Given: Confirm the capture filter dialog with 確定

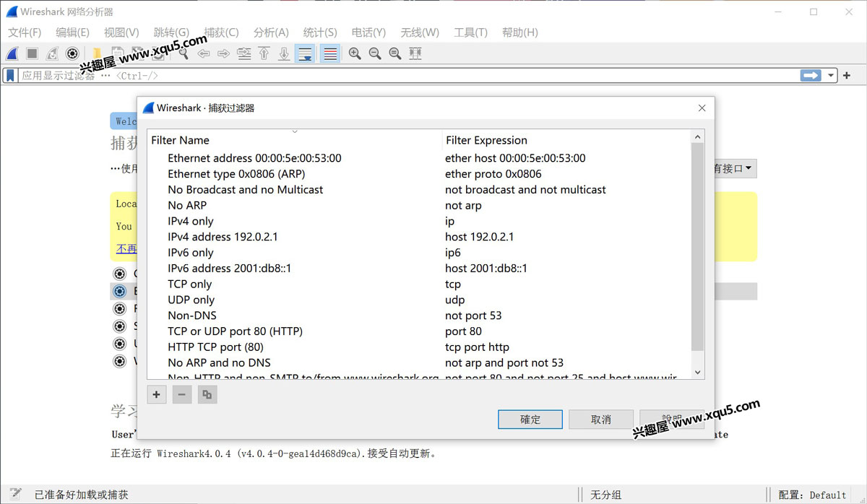Looking at the screenshot, I should [x=530, y=420].
